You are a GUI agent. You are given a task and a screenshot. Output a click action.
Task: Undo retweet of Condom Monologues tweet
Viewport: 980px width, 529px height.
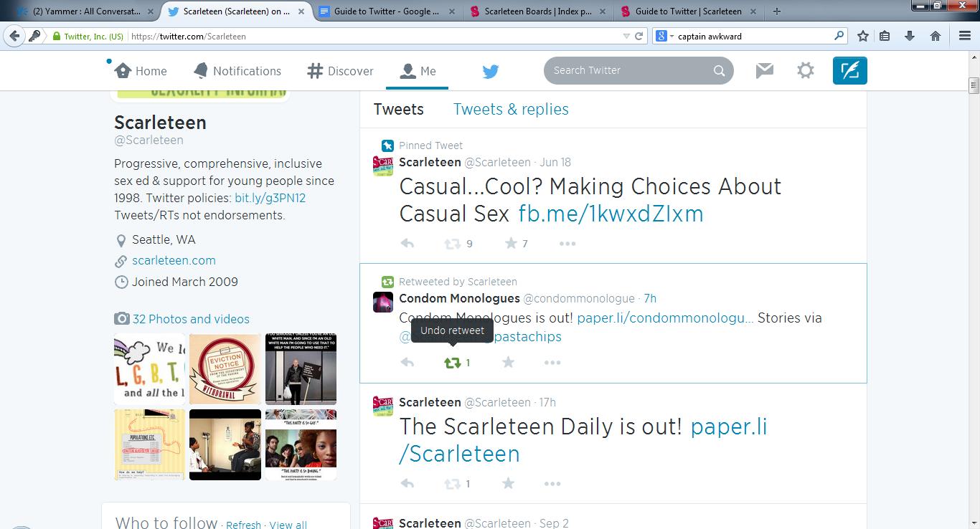453,363
